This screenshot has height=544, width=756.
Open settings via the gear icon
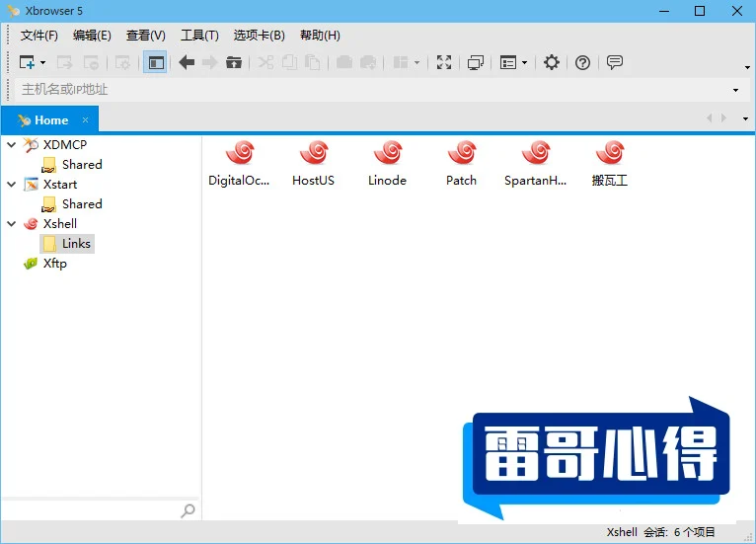(x=552, y=63)
